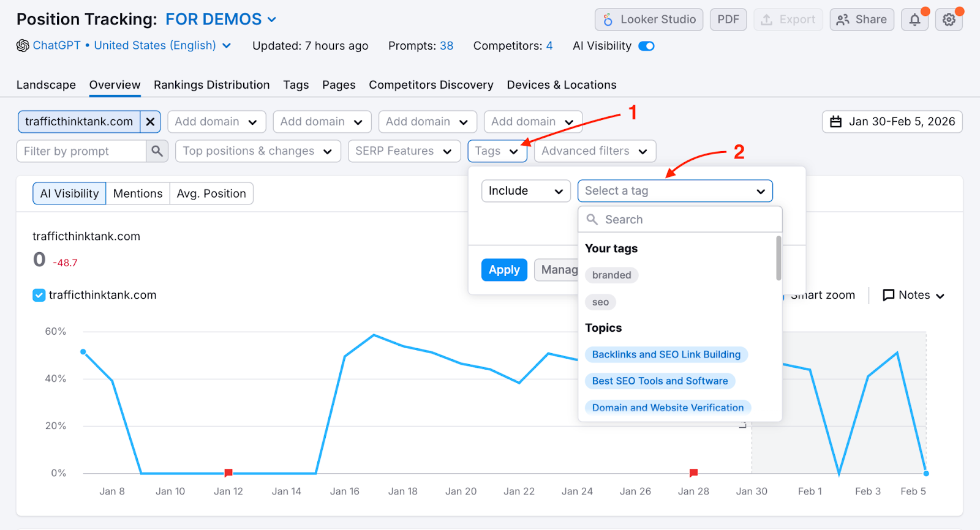This screenshot has width=980, height=530.
Task: Open calendar date range Jan 30-Feb 5
Action: 892,122
